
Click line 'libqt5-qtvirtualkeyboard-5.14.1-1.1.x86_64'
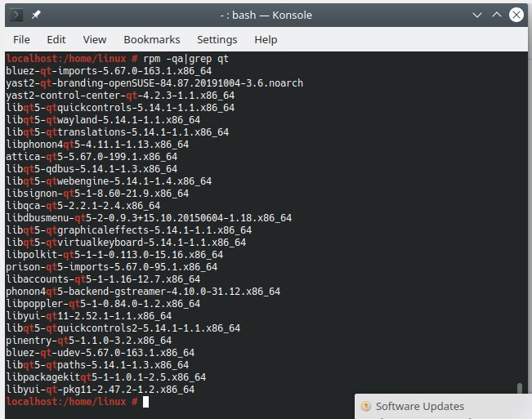(126, 243)
